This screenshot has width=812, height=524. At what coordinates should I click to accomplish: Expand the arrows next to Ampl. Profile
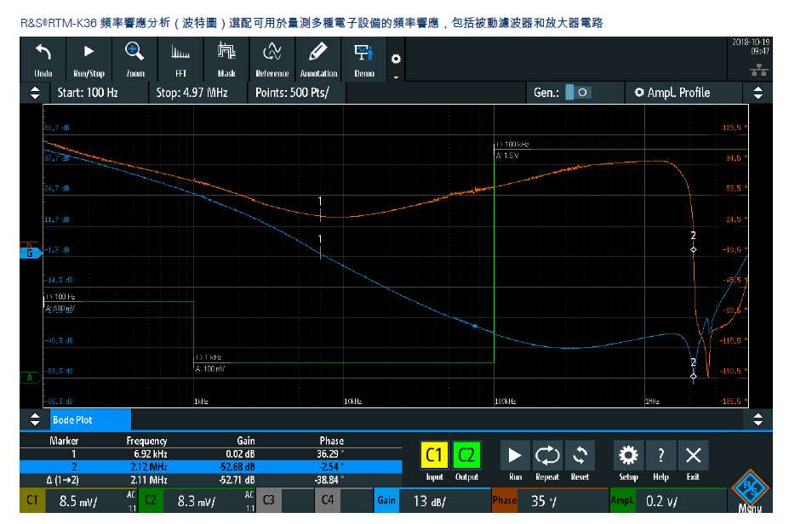point(758,93)
